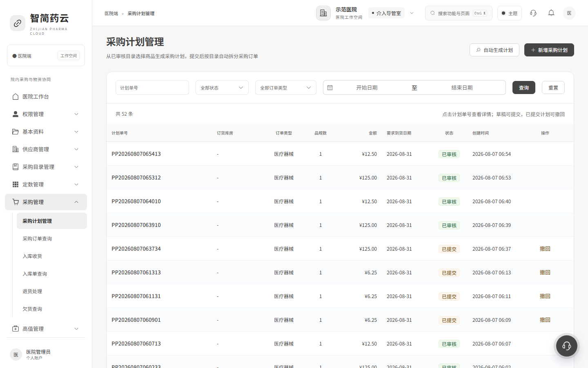Click the medical kit icon for 高值管理
Screen dimensions: 588x368
(x=16, y=329)
